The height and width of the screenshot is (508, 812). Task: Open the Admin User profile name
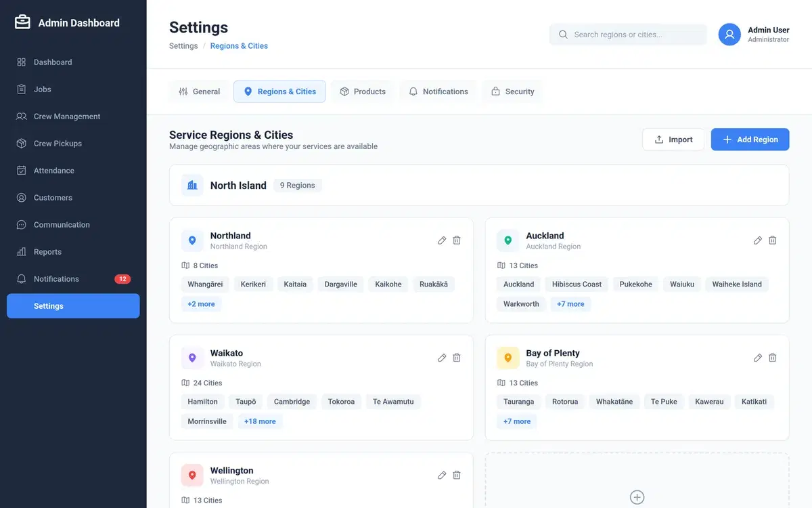click(x=768, y=30)
